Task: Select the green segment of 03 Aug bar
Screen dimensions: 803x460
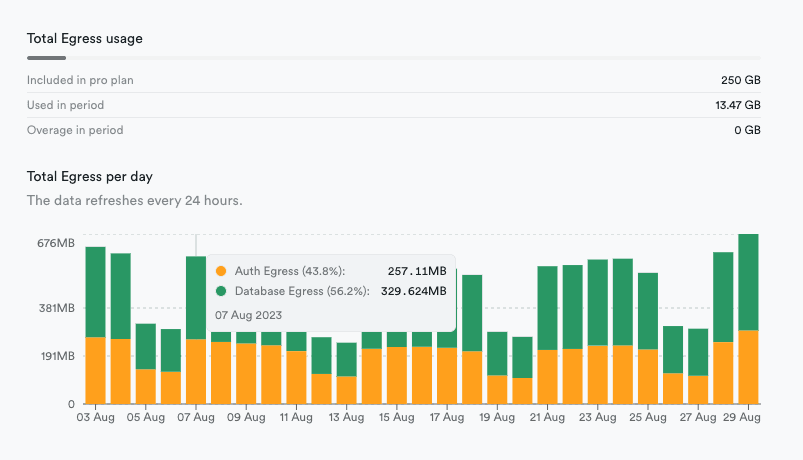Action: 96,291
